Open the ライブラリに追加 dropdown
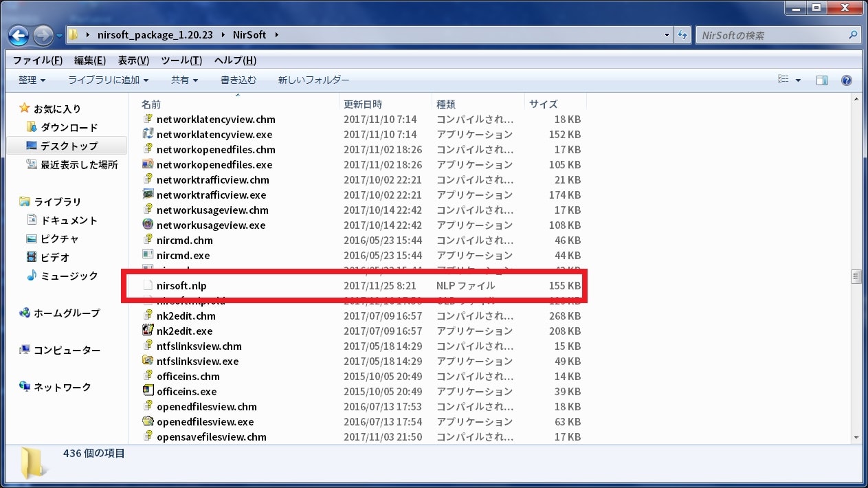Viewport: 868px width, 488px height. pos(109,80)
